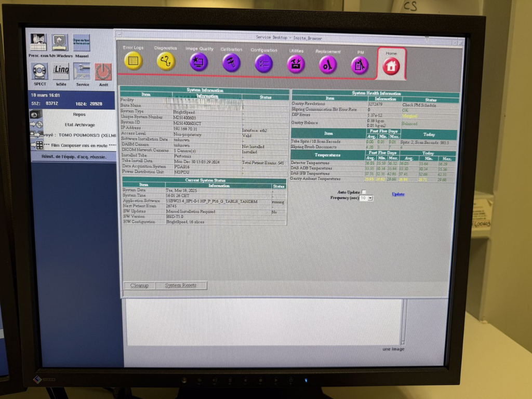Open the Error Logs icon
The width and height of the screenshot is (532, 399).
coord(133,61)
